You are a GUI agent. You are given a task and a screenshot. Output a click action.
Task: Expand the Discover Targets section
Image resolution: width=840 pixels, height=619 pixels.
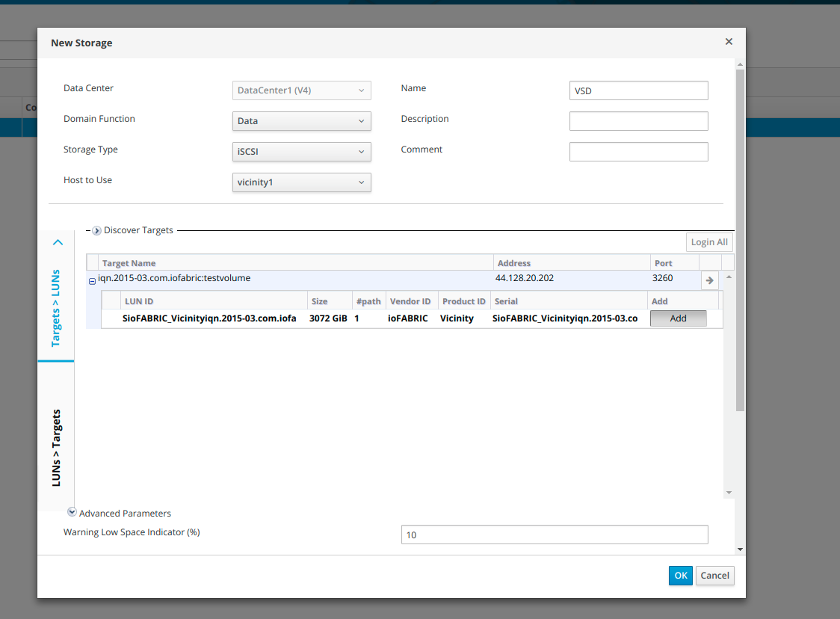(96, 231)
